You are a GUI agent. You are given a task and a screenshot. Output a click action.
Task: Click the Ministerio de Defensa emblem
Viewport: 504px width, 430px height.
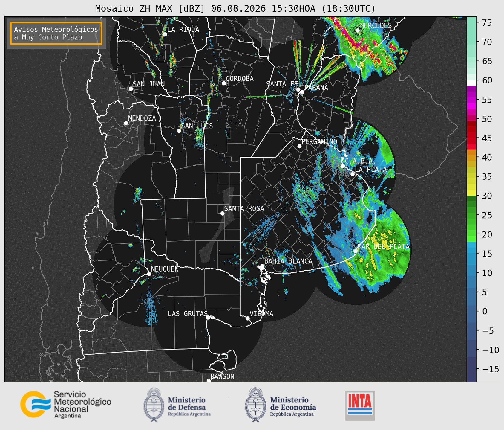point(154,405)
